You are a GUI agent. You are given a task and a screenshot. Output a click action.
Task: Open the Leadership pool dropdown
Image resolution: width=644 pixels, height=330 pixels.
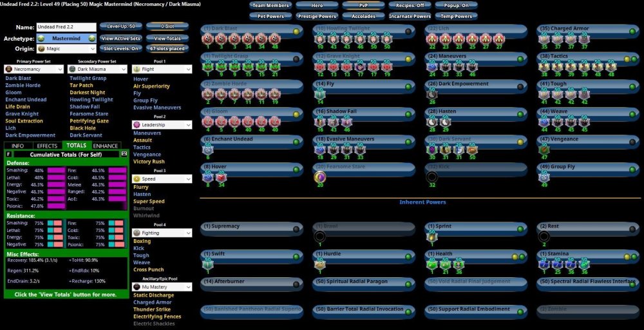[x=162, y=124]
